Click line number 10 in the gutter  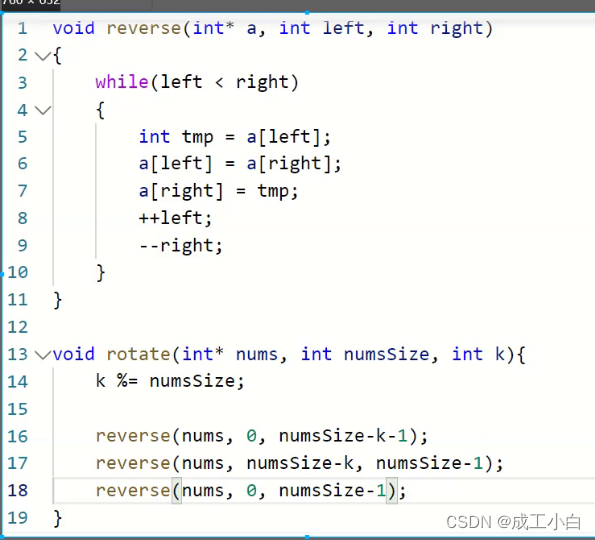coord(18,272)
